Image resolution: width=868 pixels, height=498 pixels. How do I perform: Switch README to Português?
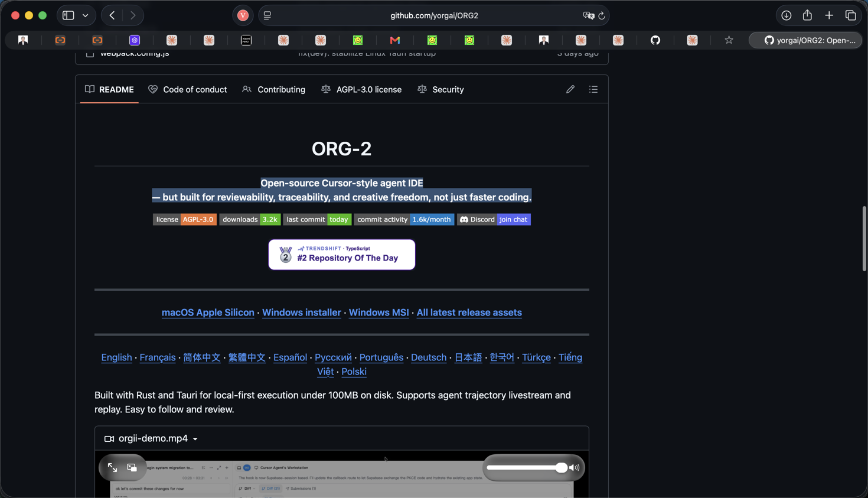point(381,357)
